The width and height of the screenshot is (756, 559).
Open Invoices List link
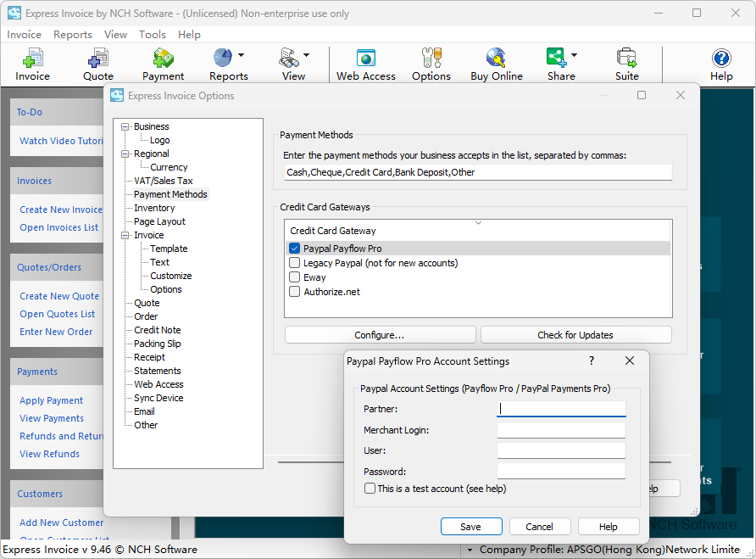coord(58,227)
